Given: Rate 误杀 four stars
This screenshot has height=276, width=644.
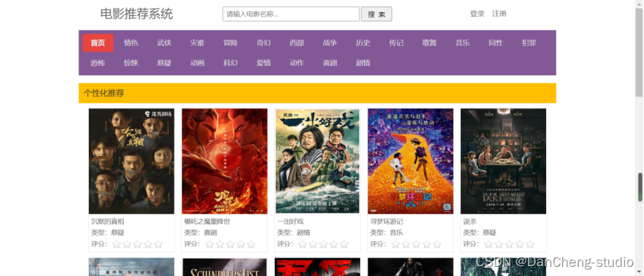Looking at the screenshot, I should click(x=520, y=244).
